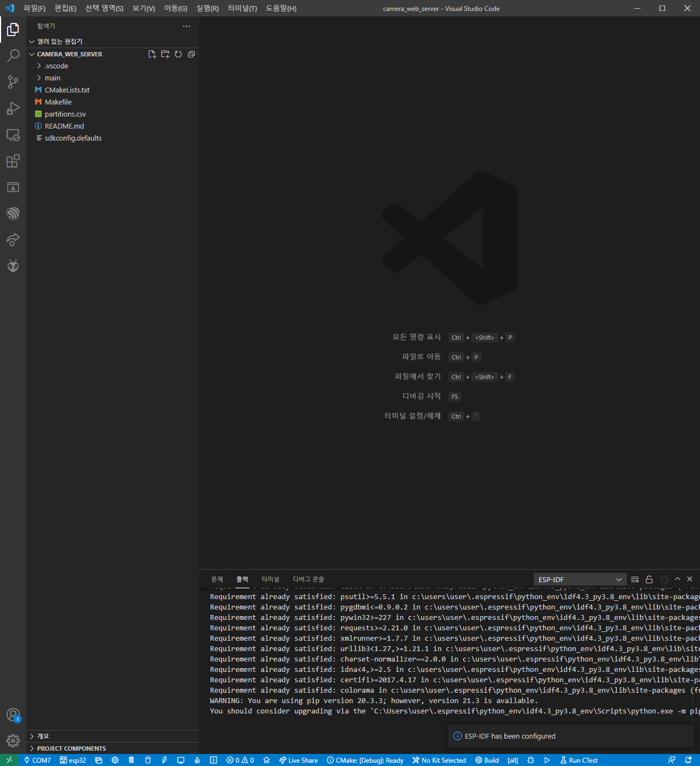Click the CMake debug bug icon in status bar
Screen dimensions: 700x766
pyautogui.click(x=530, y=760)
